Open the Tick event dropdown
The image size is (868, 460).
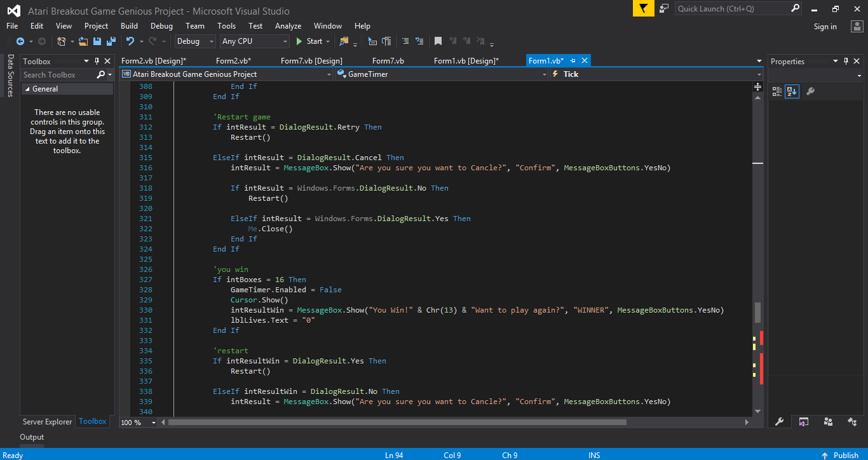(x=656, y=74)
